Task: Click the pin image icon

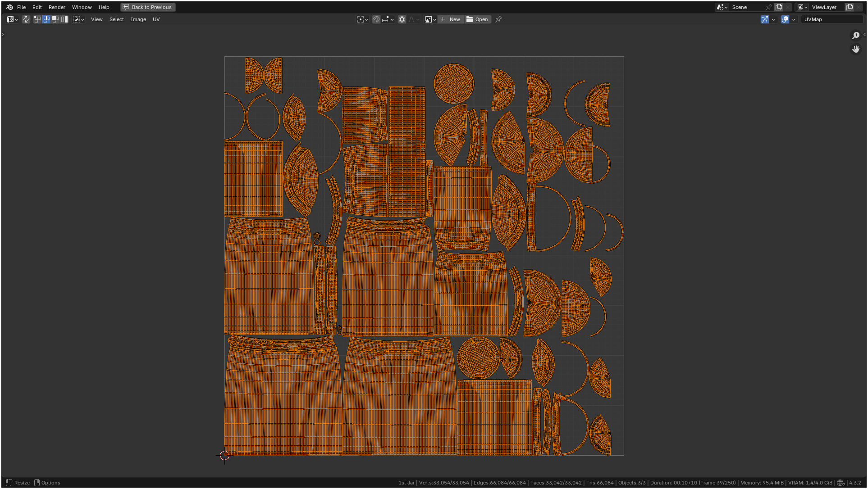Action: 498,19
